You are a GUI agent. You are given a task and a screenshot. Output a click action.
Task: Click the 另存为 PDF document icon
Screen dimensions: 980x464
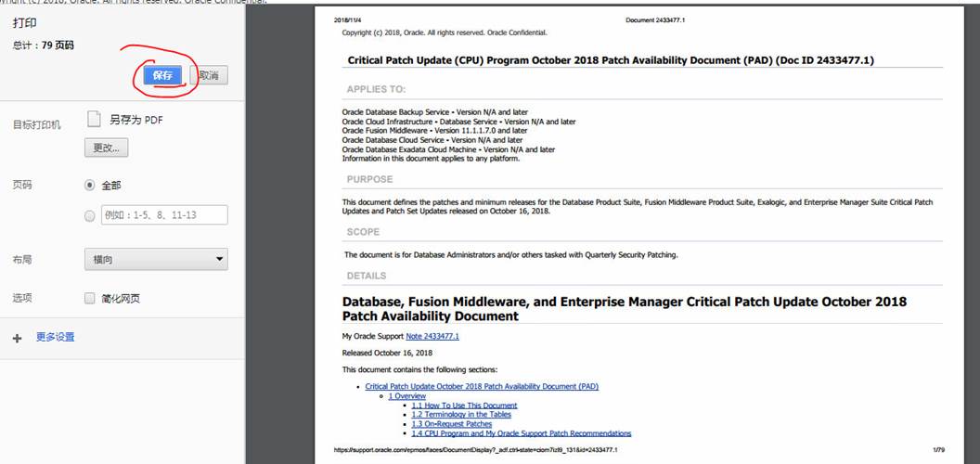click(94, 119)
